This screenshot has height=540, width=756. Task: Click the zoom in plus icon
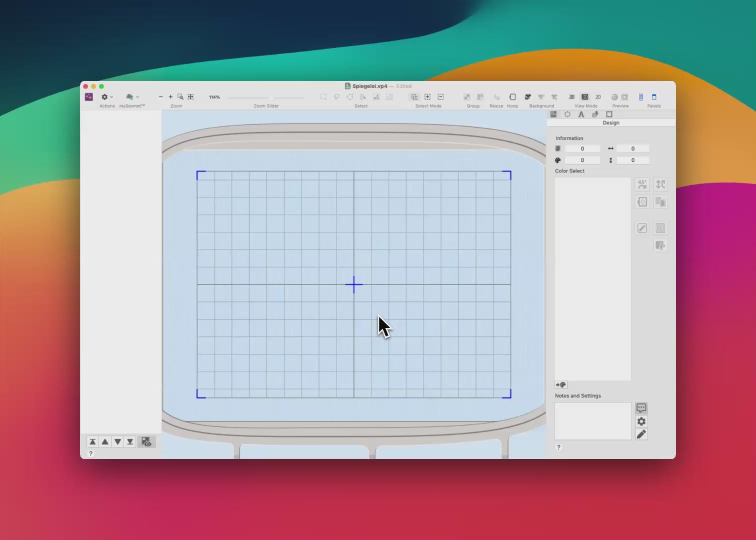click(170, 97)
